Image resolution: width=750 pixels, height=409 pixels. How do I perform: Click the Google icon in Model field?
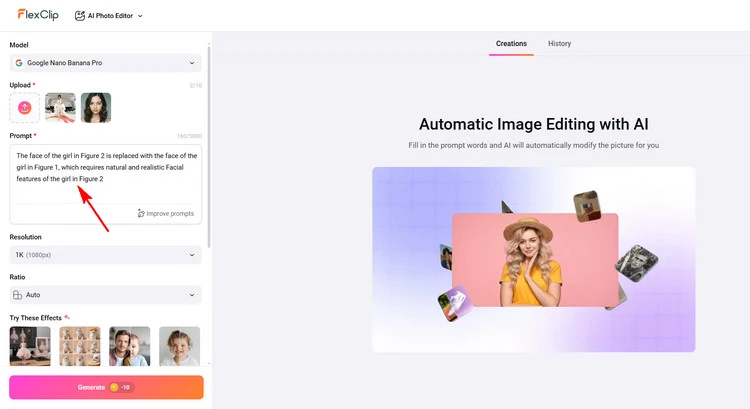click(19, 63)
